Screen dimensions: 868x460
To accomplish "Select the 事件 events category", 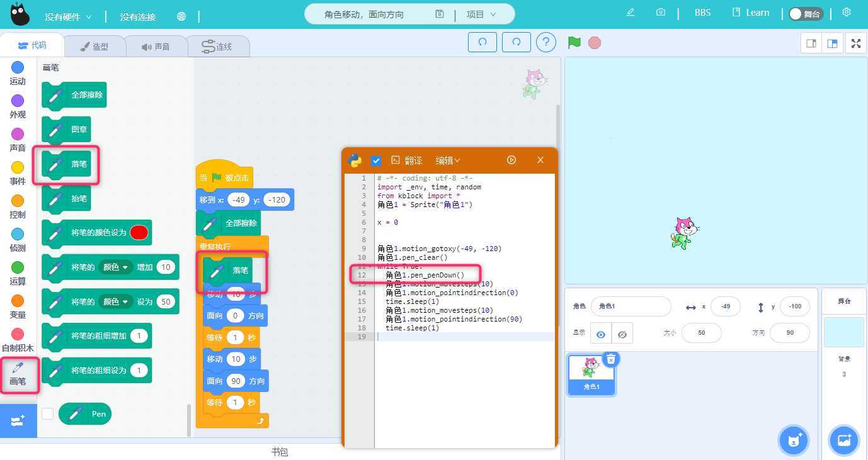I will (18, 174).
